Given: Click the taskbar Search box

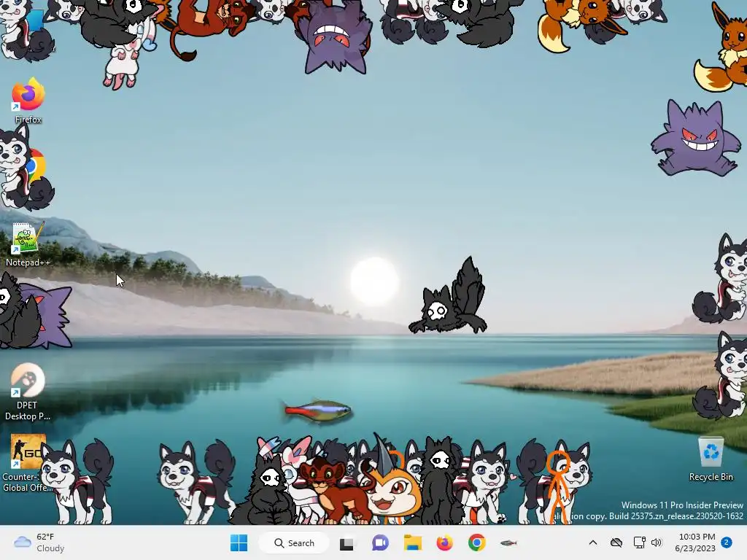Looking at the screenshot, I should (293, 542).
